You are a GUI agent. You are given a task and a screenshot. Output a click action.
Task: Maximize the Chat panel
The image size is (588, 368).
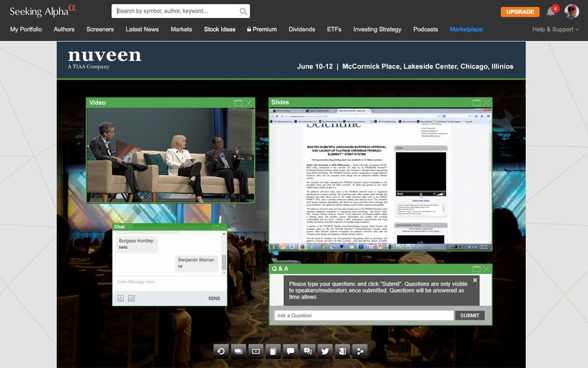[x=216, y=227]
